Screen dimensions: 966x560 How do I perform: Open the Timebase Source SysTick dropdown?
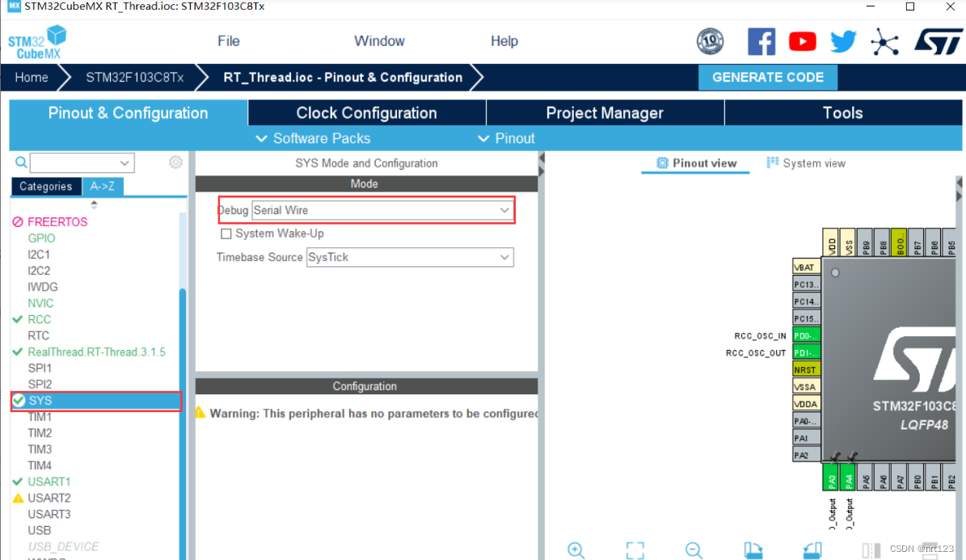pyautogui.click(x=410, y=257)
